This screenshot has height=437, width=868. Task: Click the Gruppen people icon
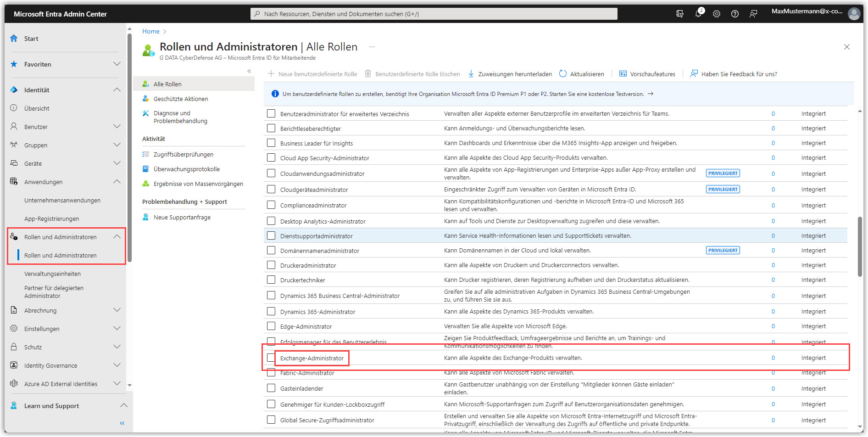coord(14,145)
